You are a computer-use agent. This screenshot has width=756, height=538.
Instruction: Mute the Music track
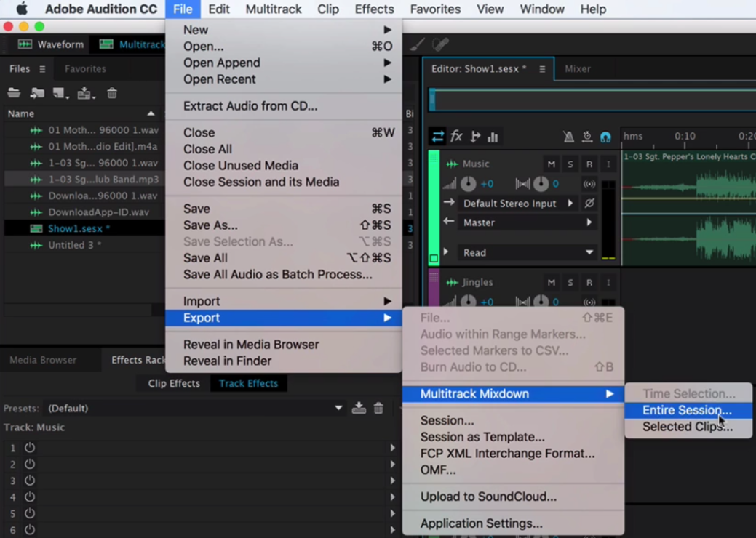coord(551,164)
